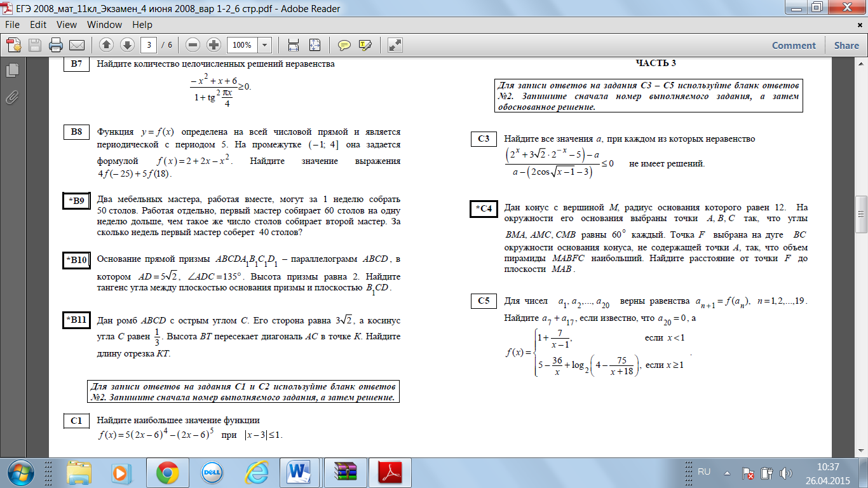Click the power battery tray icon
Viewport: 868px width, 488px height.
coord(766,473)
